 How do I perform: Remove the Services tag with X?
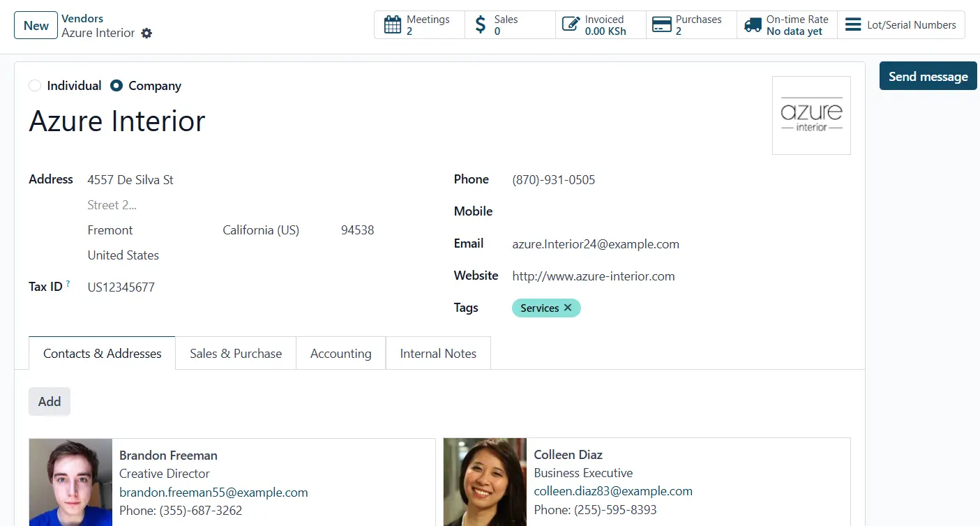point(568,308)
